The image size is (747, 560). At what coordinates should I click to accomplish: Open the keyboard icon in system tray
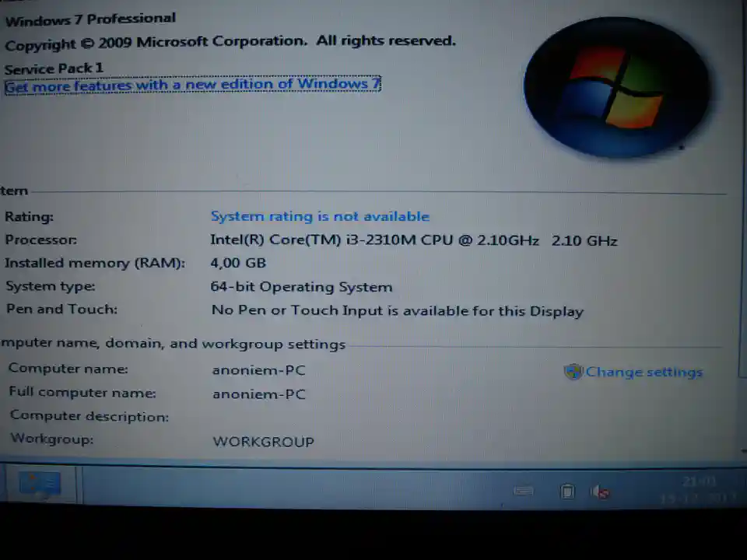point(523,490)
